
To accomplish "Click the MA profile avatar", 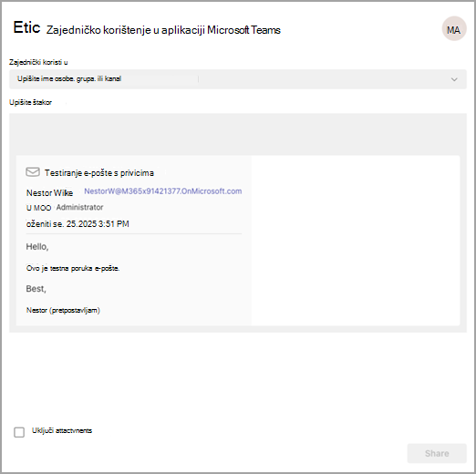I will pyautogui.click(x=454, y=29).
